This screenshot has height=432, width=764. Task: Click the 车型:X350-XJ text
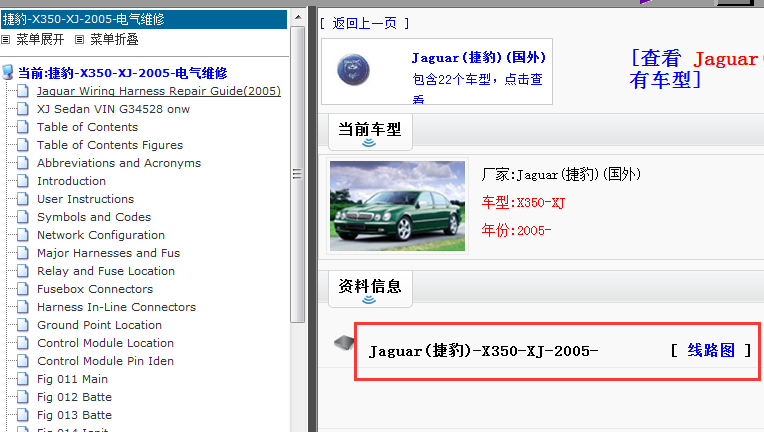(x=523, y=202)
